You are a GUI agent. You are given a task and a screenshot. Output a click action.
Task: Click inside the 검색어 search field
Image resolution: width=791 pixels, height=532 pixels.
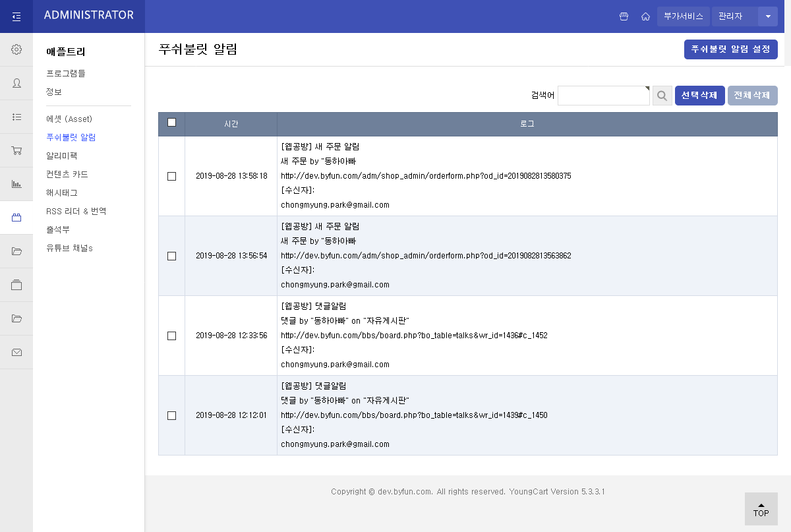coord(603,95)
